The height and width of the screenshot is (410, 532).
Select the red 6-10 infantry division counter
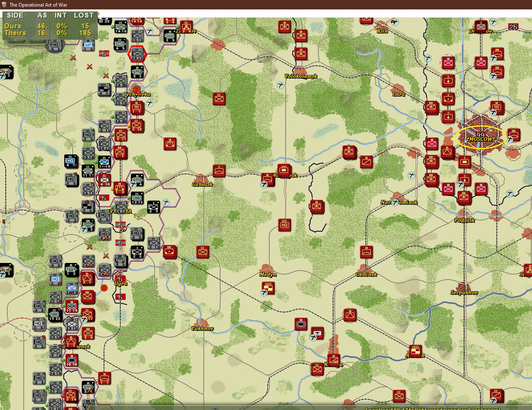tap(104, 179)
